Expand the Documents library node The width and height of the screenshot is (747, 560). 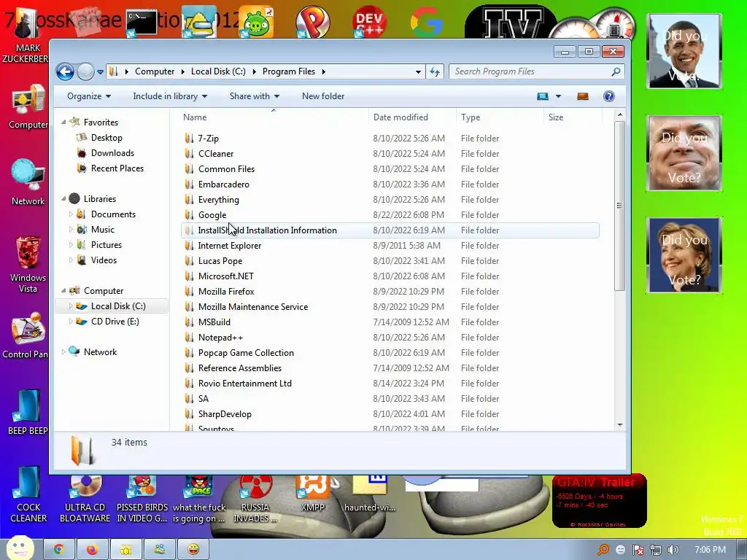coord(71,214)
